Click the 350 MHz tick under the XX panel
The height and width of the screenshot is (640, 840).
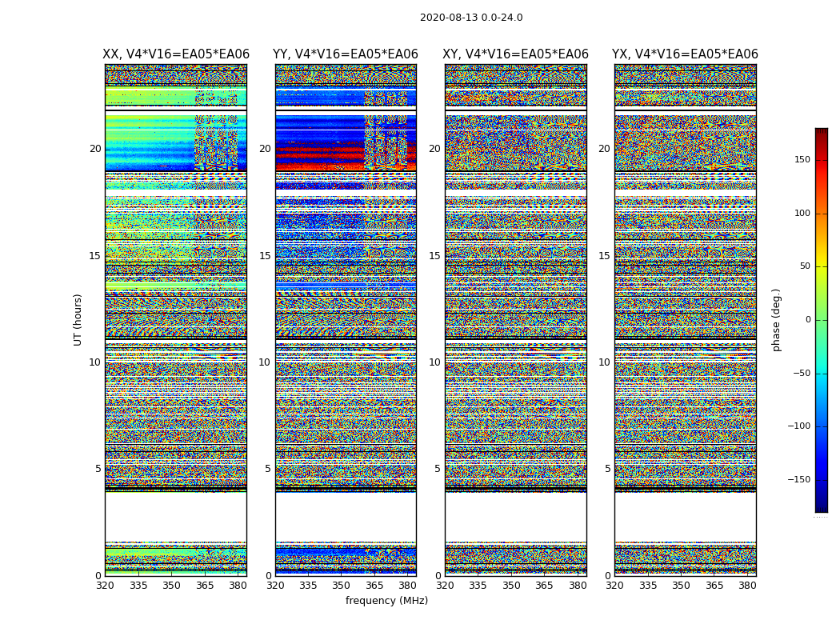171,586
